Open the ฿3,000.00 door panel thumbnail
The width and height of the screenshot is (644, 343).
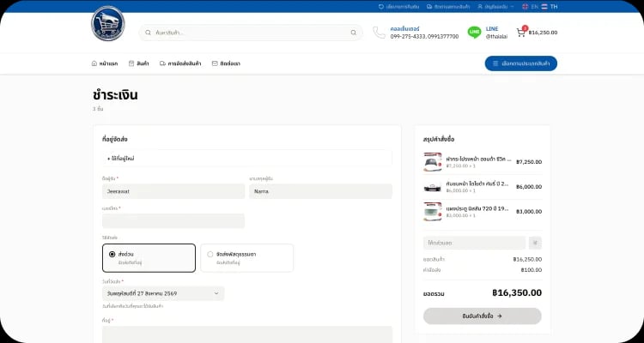pos(433,211)
